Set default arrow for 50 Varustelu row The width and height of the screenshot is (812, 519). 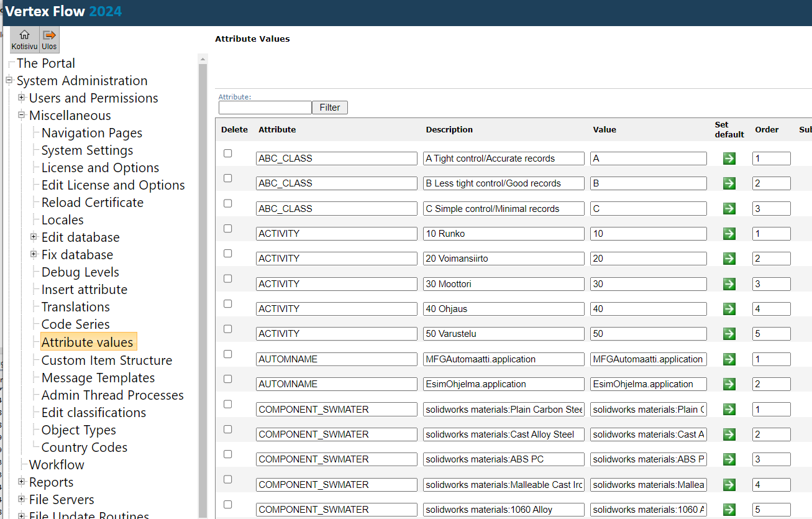(729, 334)
